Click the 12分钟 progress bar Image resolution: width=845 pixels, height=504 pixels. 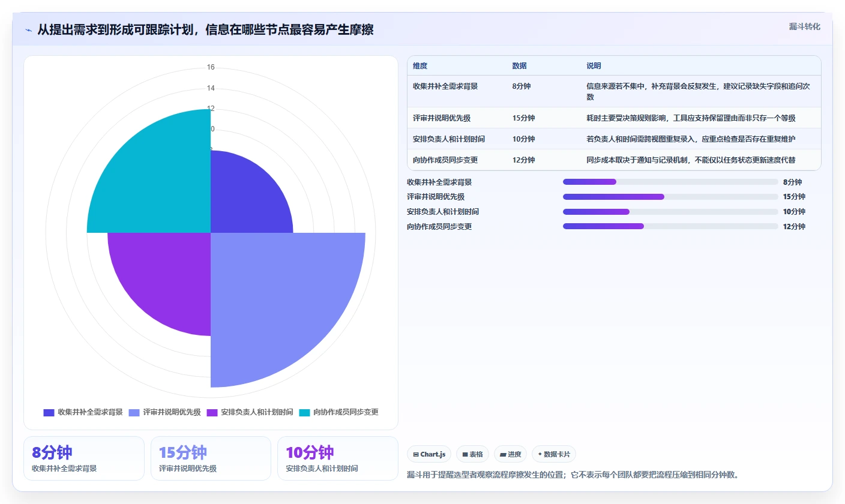click(x=670, y=226)
